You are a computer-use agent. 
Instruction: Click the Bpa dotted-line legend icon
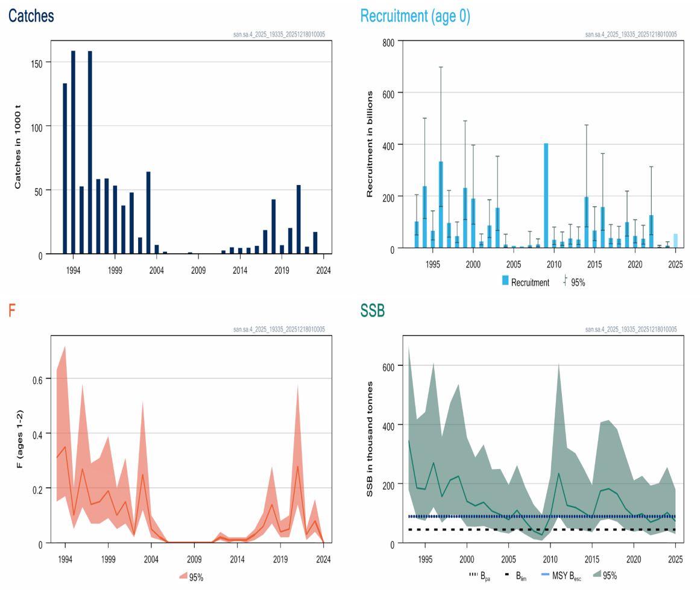[x=473, y=576]
